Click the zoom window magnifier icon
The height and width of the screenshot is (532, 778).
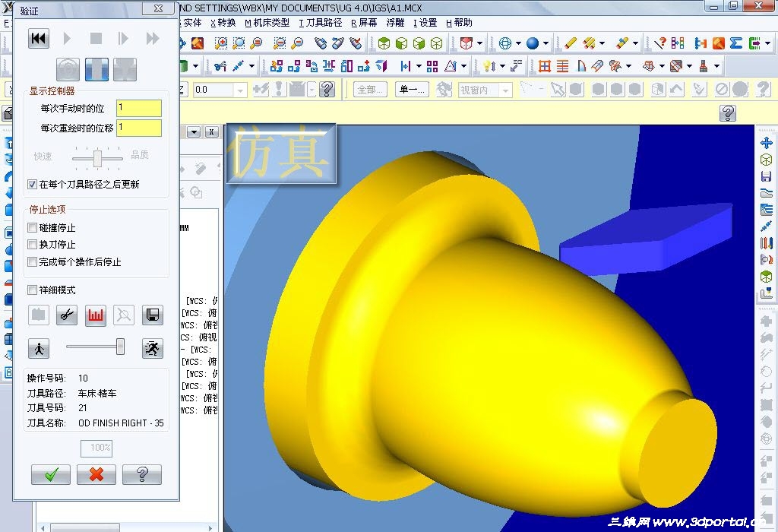pos(221,43)
